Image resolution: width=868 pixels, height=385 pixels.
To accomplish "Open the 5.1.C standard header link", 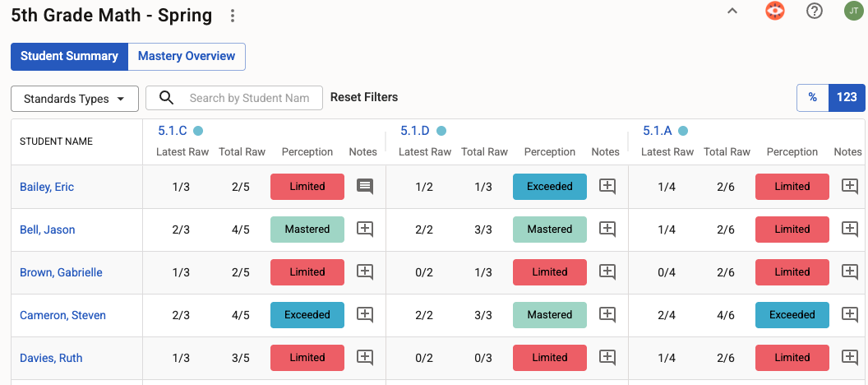I will [173, 131].
